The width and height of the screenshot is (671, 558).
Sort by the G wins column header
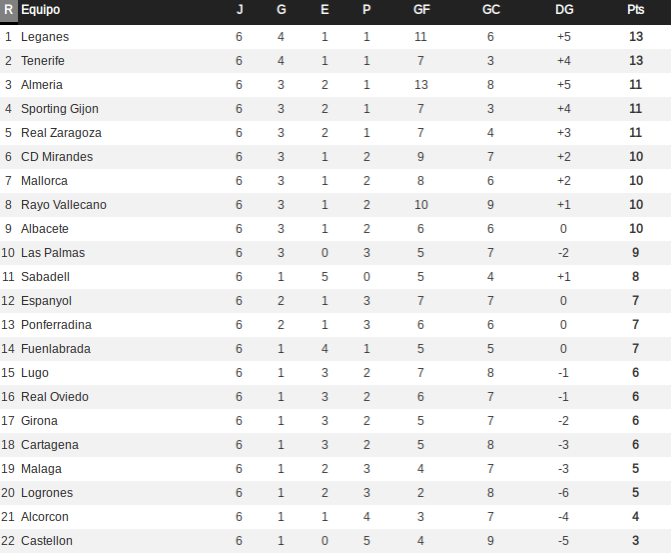pos(281,10)
